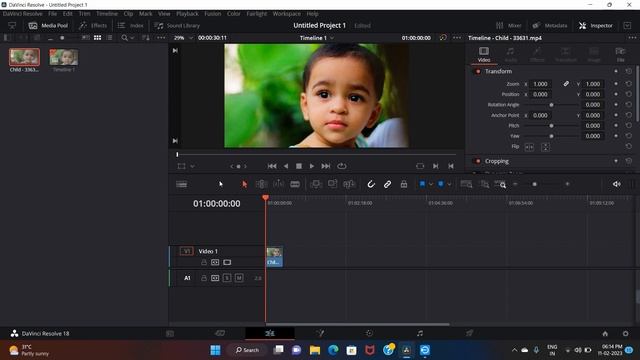
Task: Open the Timeline View Options icon
Action: (182, 184)
